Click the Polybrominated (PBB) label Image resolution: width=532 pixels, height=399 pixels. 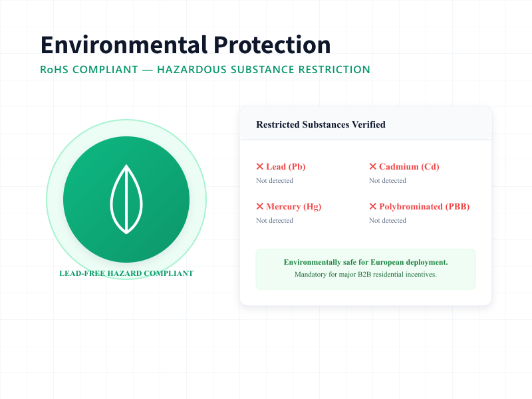tap(424, 207)
